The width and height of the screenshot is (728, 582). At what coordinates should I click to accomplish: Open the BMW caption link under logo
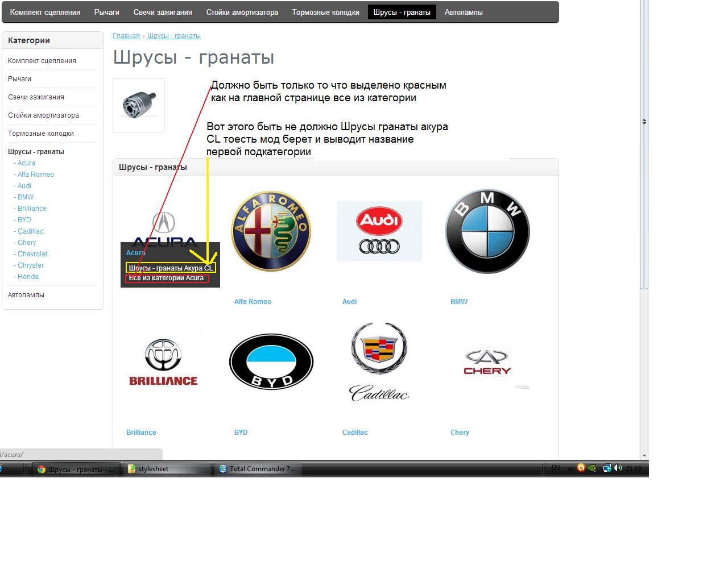(x=459, y=302)
